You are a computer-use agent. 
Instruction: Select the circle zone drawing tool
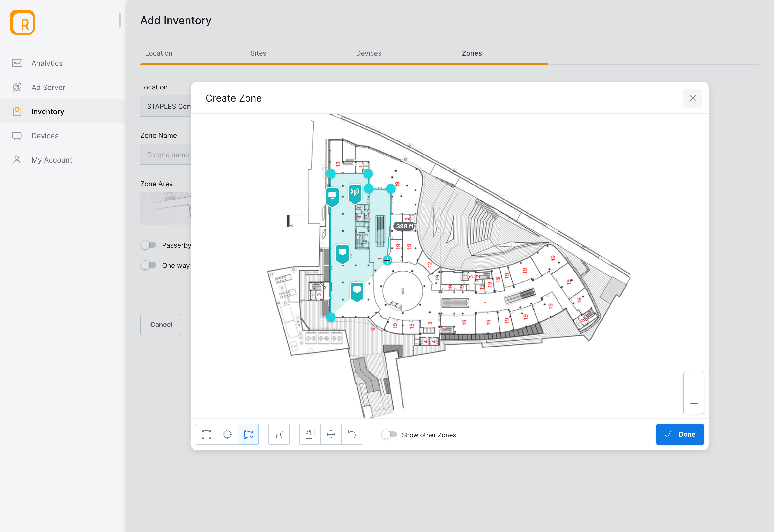tap(227, 434)
